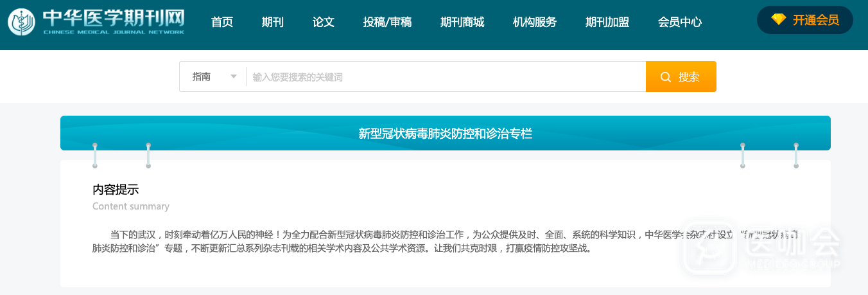The image size is (868, 295).
Task: Select 论文 in the top navigation
Action: click(323, 22)
